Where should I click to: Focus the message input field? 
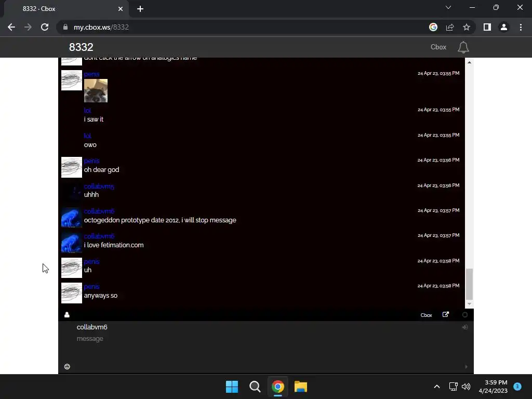point(267,347)
